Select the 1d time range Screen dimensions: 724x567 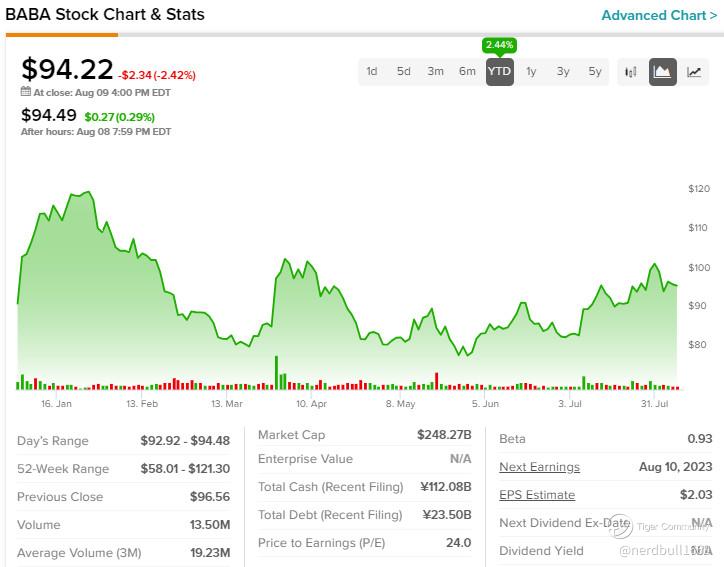[372, 72]
